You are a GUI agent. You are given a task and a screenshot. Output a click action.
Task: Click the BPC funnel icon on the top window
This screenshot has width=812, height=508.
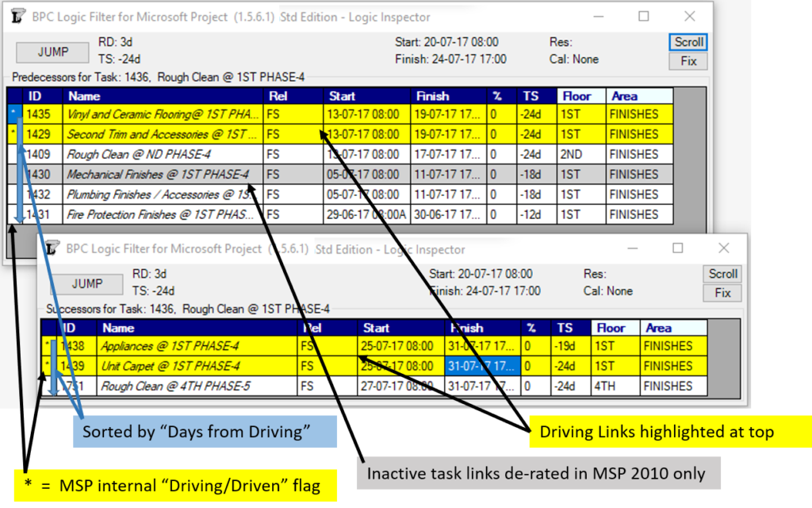pyautogui.click(x=17, y=16)
